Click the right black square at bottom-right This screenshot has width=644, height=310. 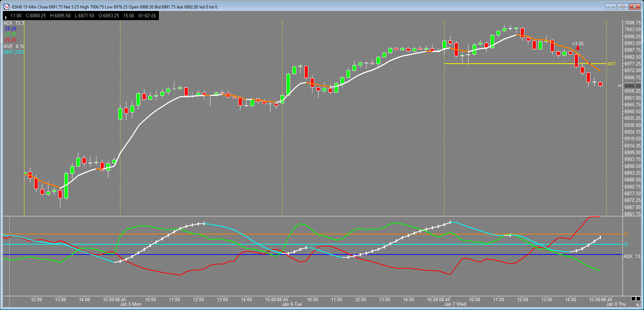tap(638, 299)
